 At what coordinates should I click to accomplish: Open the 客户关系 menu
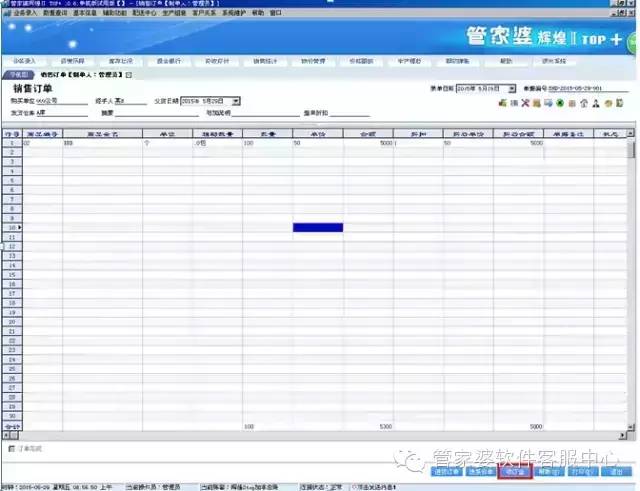(x=204, y=13)
